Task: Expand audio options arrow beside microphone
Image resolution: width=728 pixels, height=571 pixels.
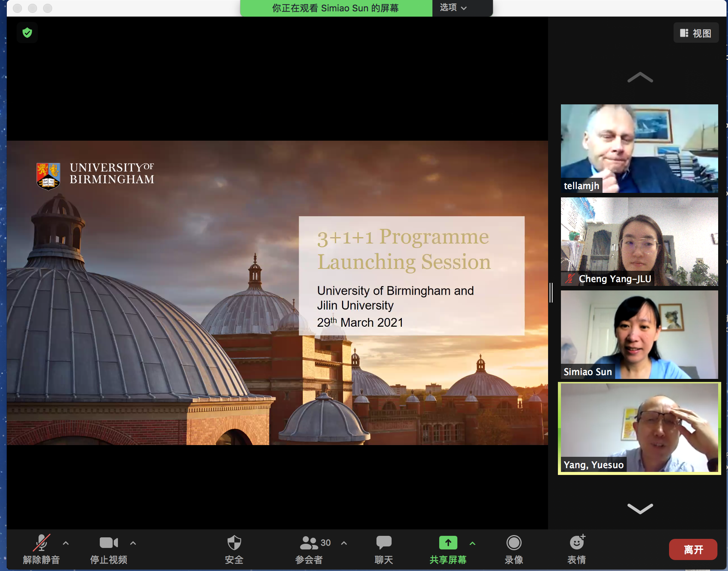Action: coord(66,543)
